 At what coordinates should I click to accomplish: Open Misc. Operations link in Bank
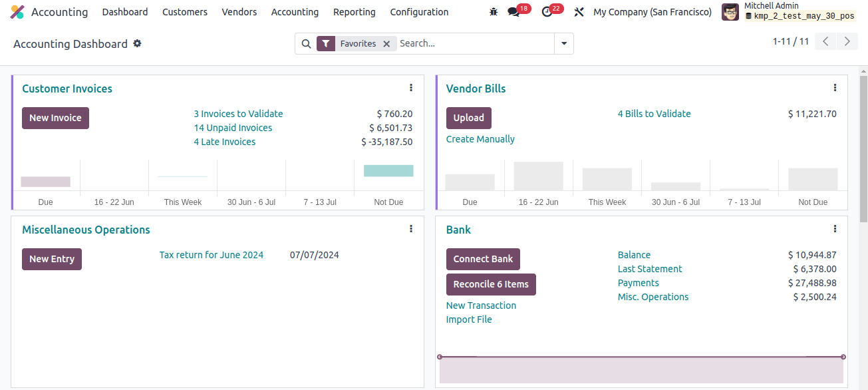[x=653, y=297]
